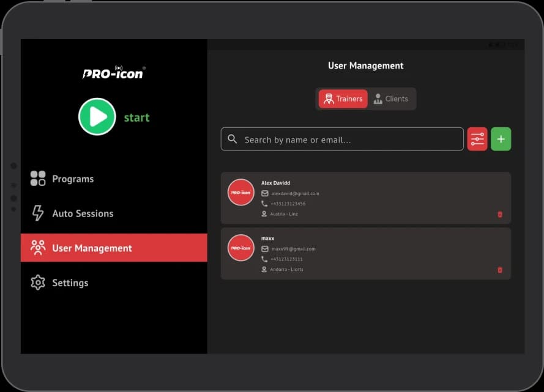Focus the search by name or email field
Screen dimensions: 544x392
349,139
